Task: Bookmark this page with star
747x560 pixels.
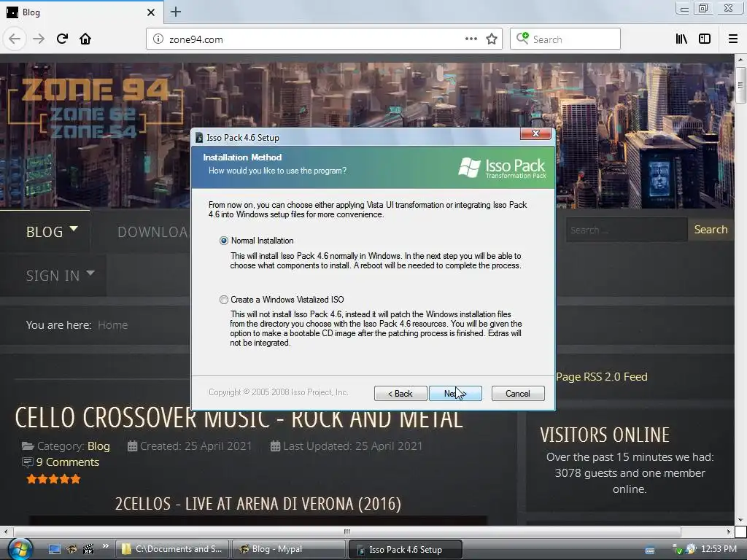Action: tap(492, 39)
